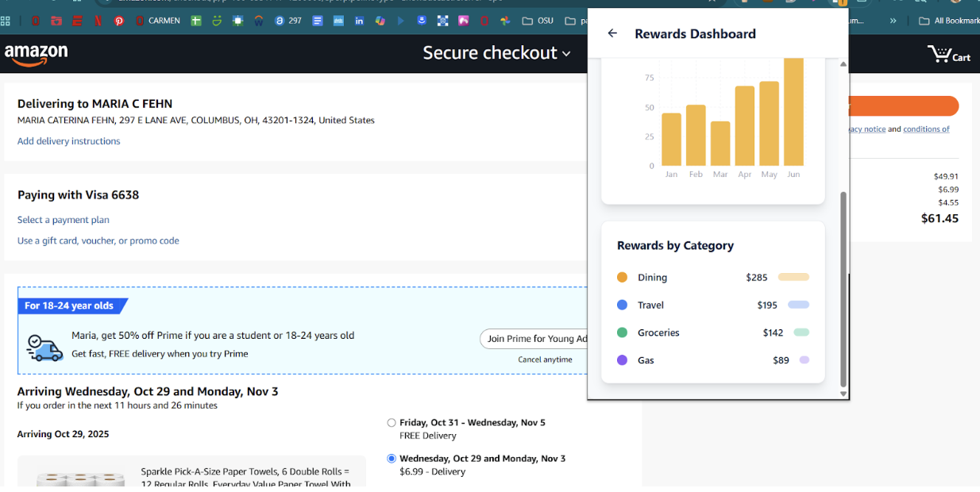Viewport: 980px width, 492px height.
Task: Click the Gas rewards progress bar
Action: click(x=804, y=360)
